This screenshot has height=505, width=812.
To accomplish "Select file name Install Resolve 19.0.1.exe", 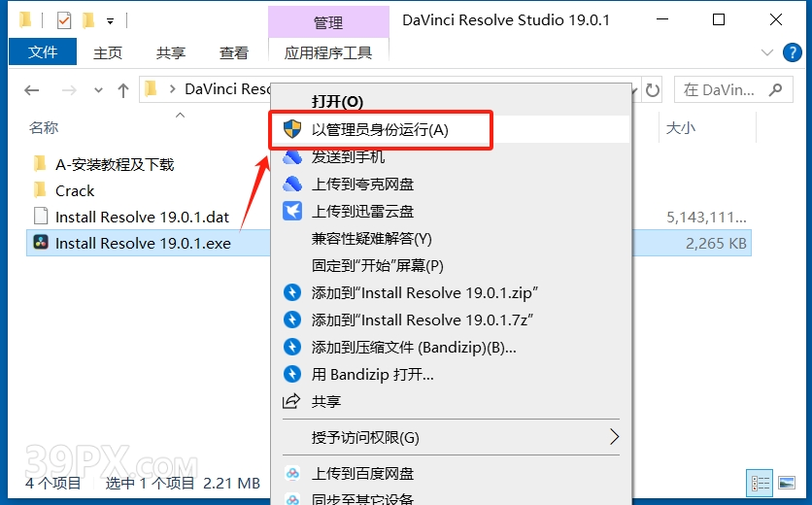I will click(x=144, y=243).
